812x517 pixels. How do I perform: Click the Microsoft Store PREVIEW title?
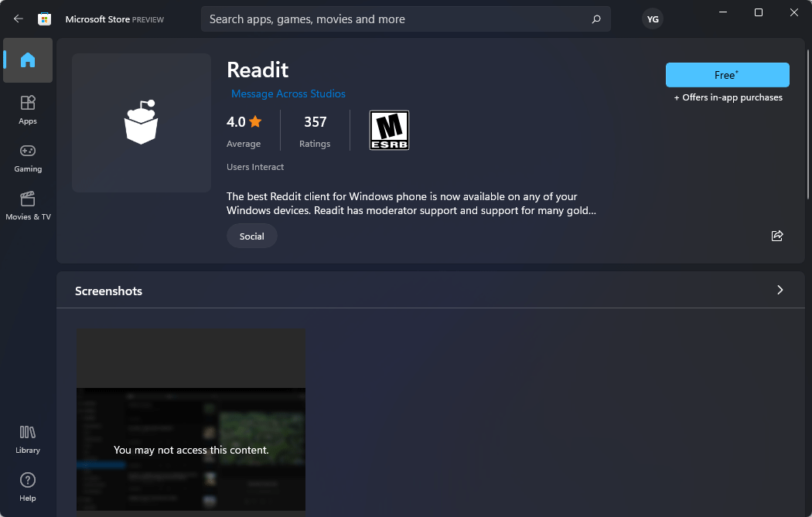tap(114, 19)
